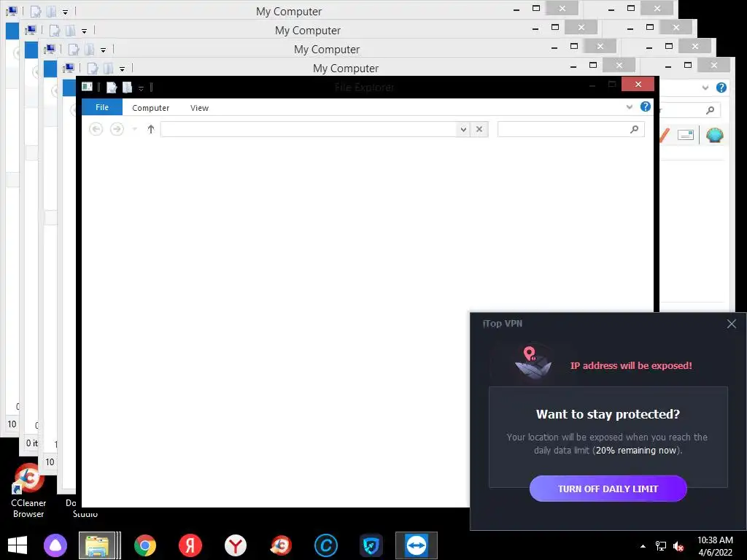Switch to the Computer ribbon tab
Viewport: 747px width, 560px height.
(x=150, y=108)
